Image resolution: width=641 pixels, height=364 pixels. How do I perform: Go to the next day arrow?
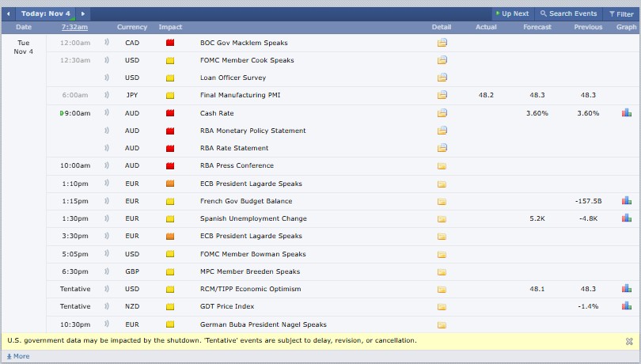[x=84, y=13]
